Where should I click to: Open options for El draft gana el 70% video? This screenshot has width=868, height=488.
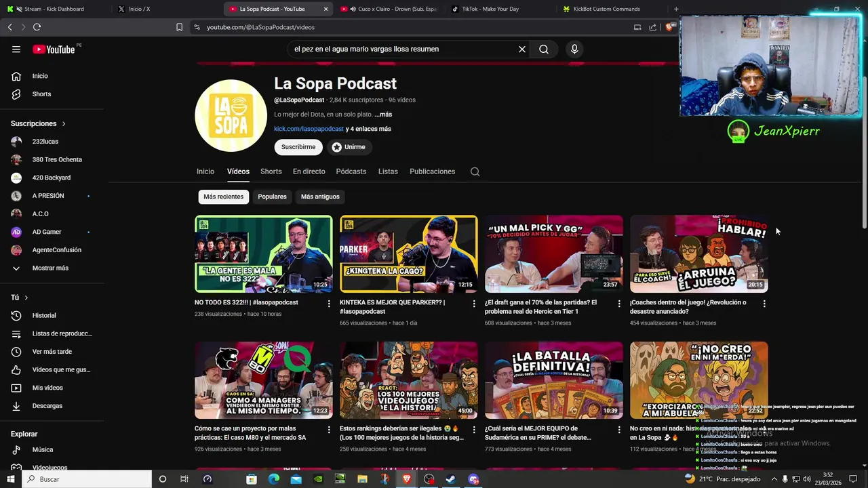click(x=618, y=304)
